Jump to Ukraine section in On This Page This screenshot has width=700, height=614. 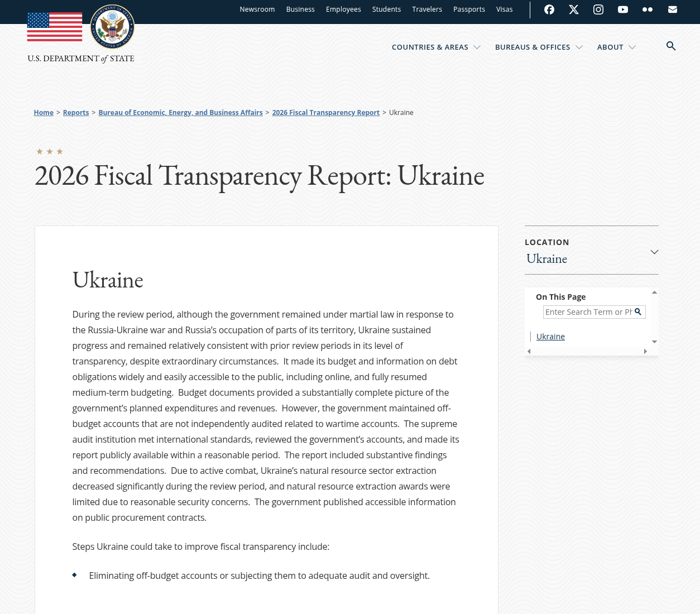tap(550, 337)
